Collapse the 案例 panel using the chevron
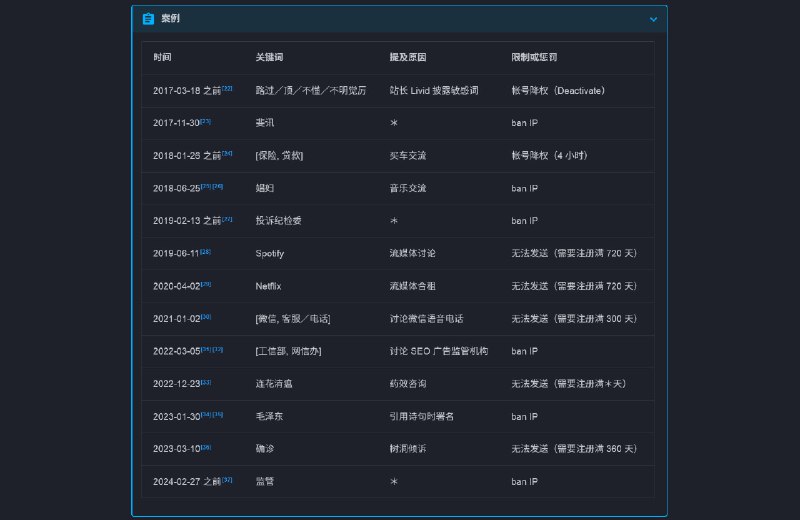Viewport: 800px width, 520px height. coord(653,19)
